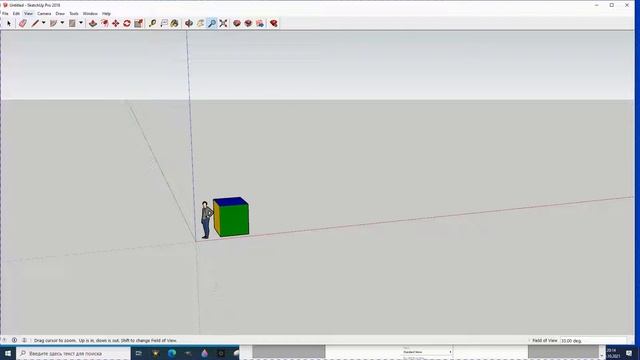Choose the Offset tool
This screenshot has width=640, height=360.
click(x=104, y=24)
